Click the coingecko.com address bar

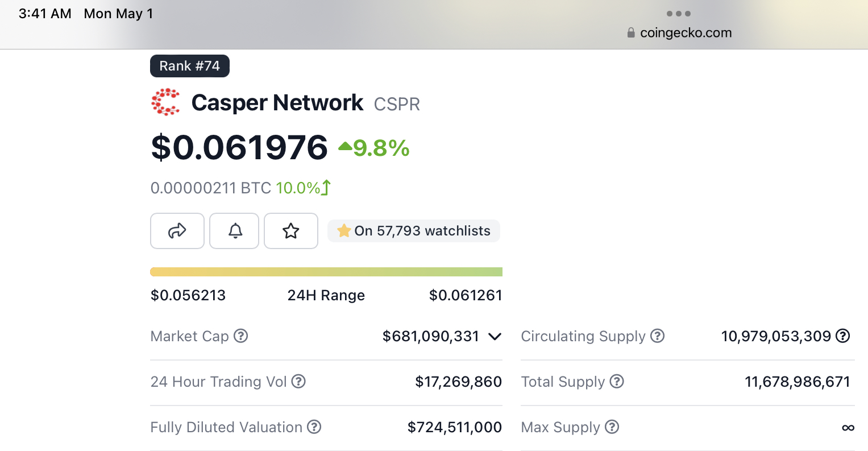click(x=686, y=33)
